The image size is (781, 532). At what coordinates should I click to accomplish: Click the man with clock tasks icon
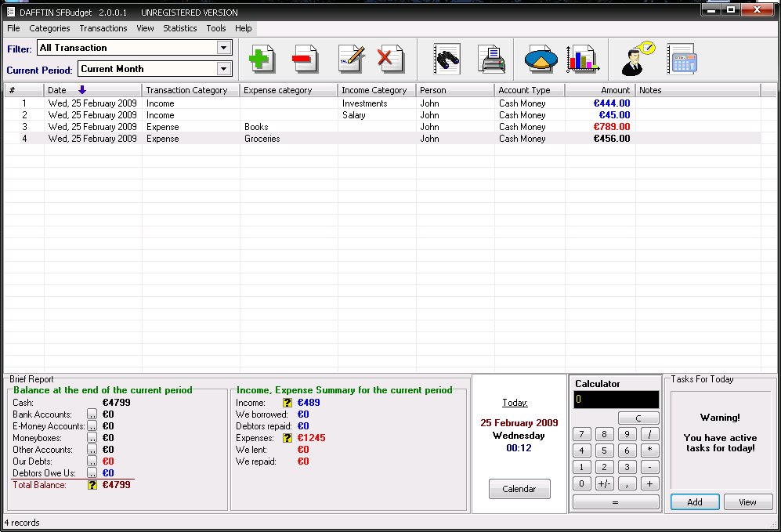[x=638, y=58]
